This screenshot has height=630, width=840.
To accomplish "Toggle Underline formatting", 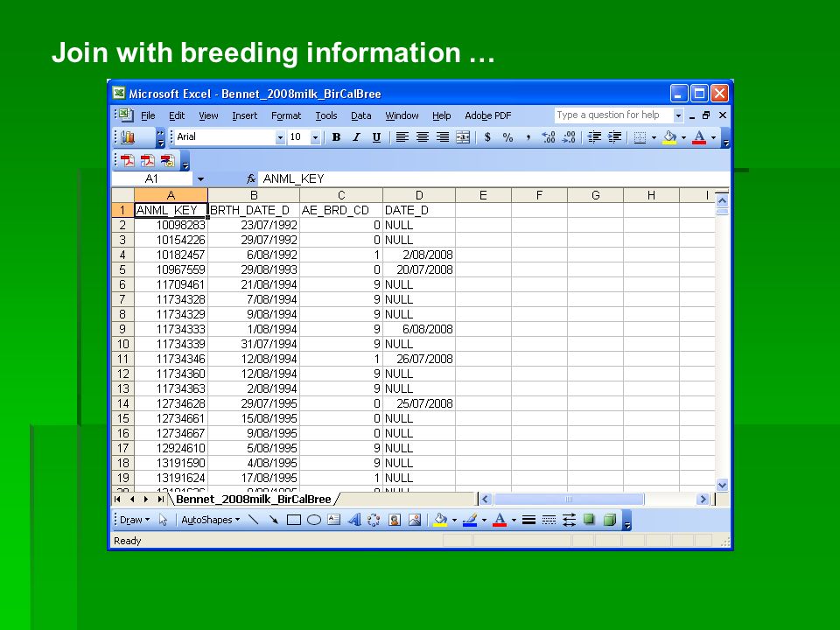I will [376, 137].
